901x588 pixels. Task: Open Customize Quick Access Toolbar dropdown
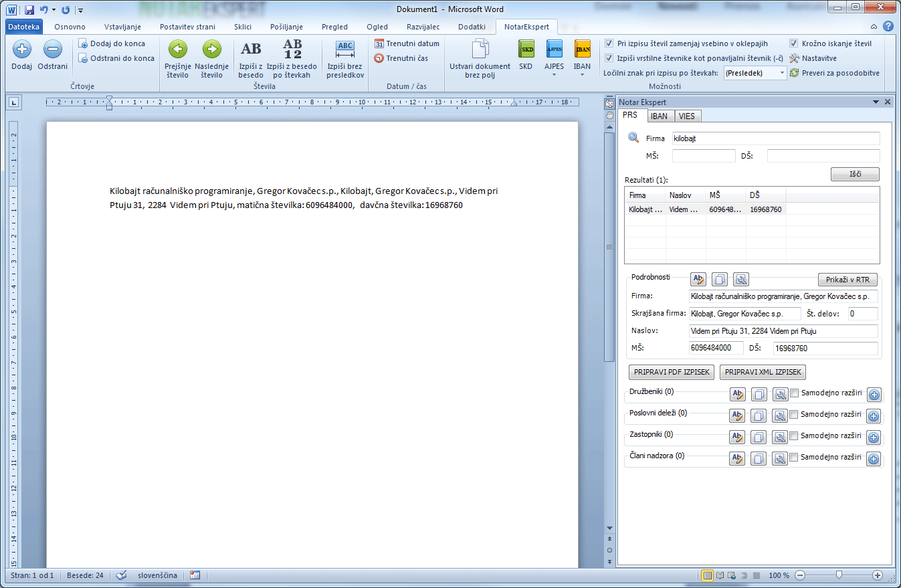(80, 11)
